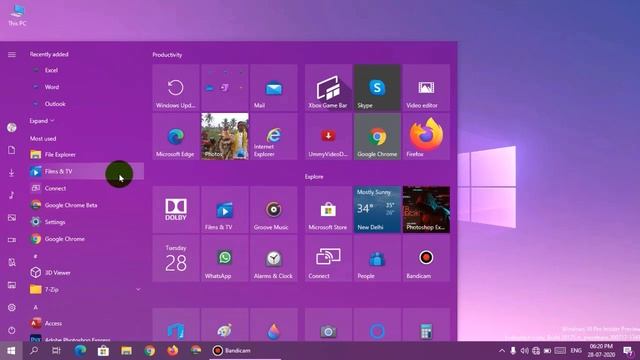This screenshot has height=360, width=640.
Task: Click the Power button in Start rail
Action: 12,330
